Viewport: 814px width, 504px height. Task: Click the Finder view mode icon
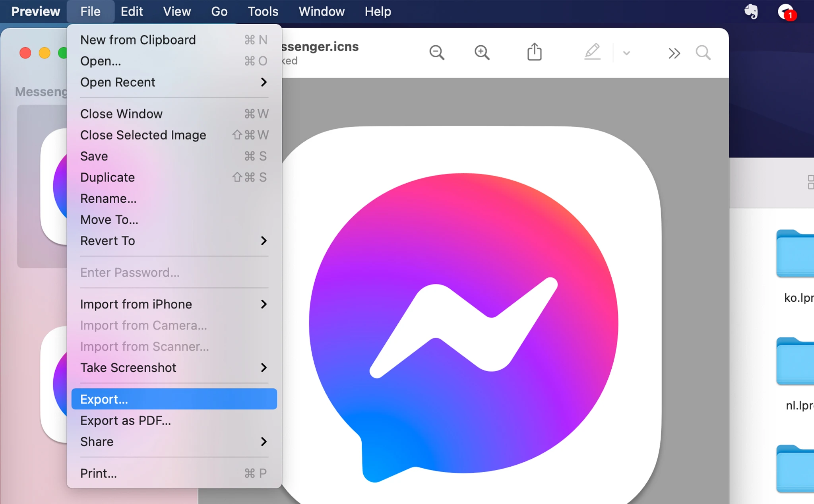tap(811, 182)
